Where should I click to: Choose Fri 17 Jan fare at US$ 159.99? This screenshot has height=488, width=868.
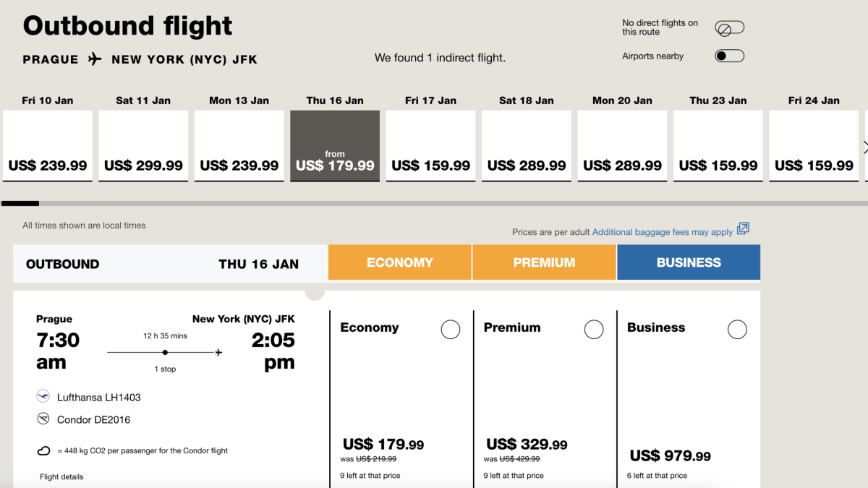pos(430,146)
